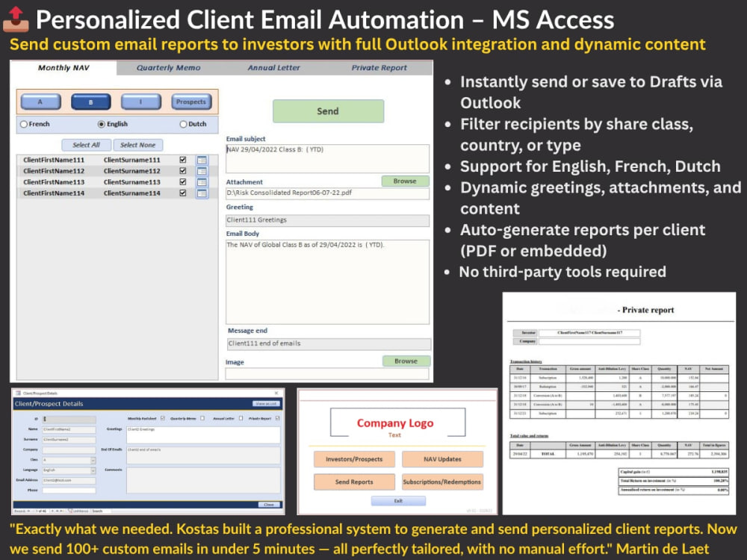Click the Message end field
747x560 pixels.
[329, 343]
